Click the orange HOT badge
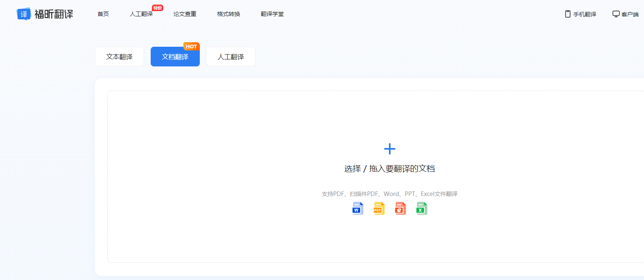This screenshot has height=280, width=644. click(191, 46)
